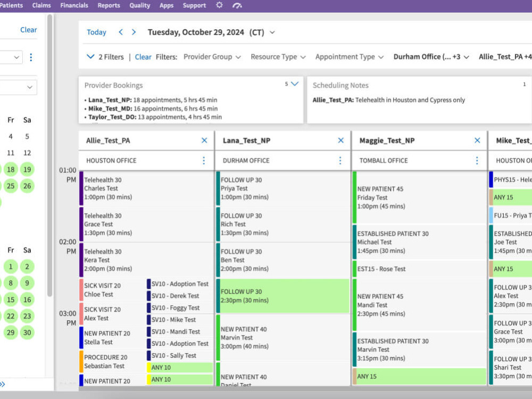Select open green Follow Up 30 2:30pm slot

click(282, 296)
